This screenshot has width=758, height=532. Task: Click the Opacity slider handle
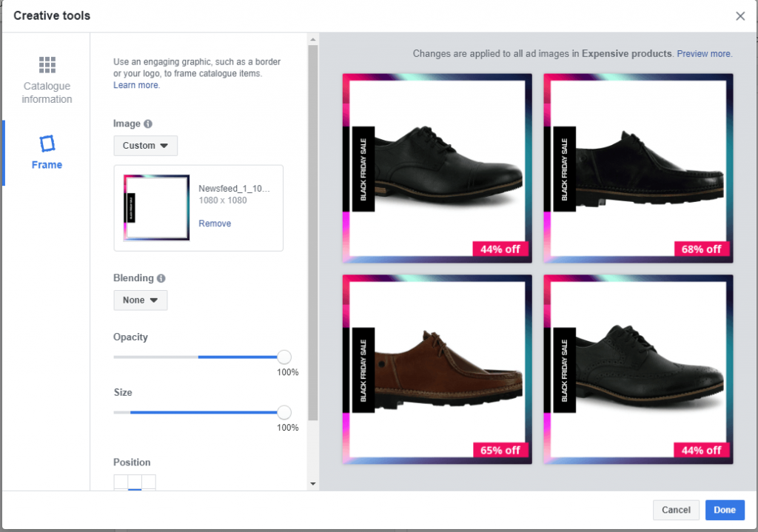tap(284, 357)
